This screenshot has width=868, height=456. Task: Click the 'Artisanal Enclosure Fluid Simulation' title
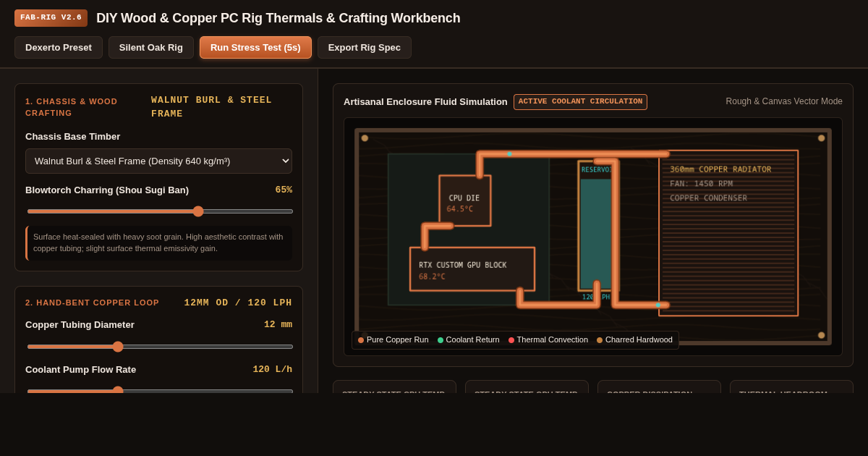click(x=425, y=102)
